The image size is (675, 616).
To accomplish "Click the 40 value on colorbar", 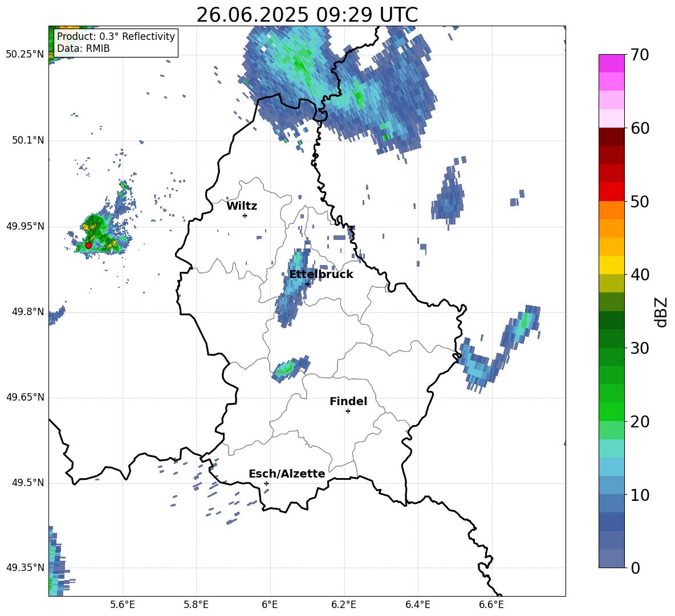I will [x=640, y=275].
